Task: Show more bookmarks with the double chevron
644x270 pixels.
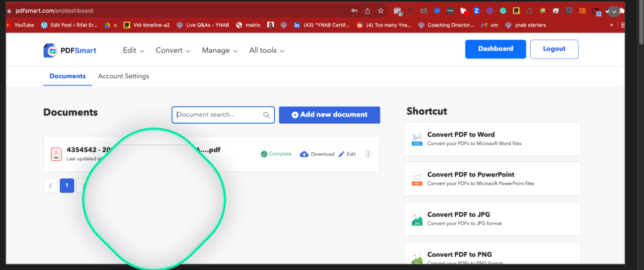Action: (x=611, y=25)
